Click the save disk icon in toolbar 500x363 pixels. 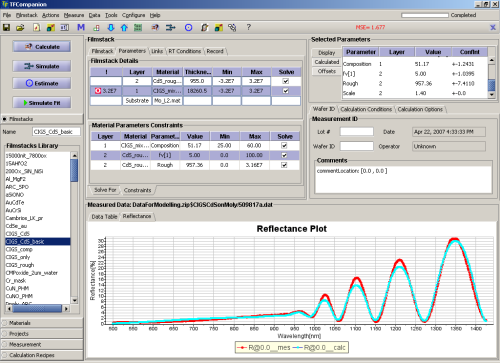6,27
